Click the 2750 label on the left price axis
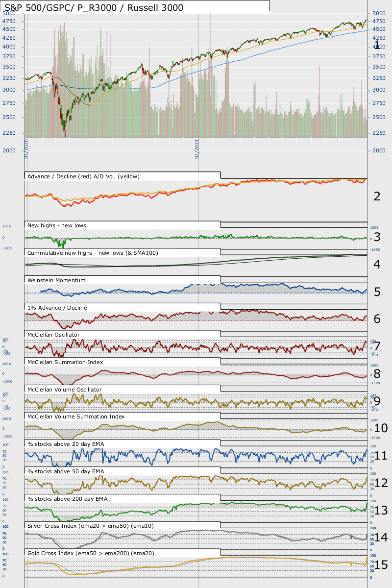The height and width of the screenshot is (588, 392). [x=9, y=103]
